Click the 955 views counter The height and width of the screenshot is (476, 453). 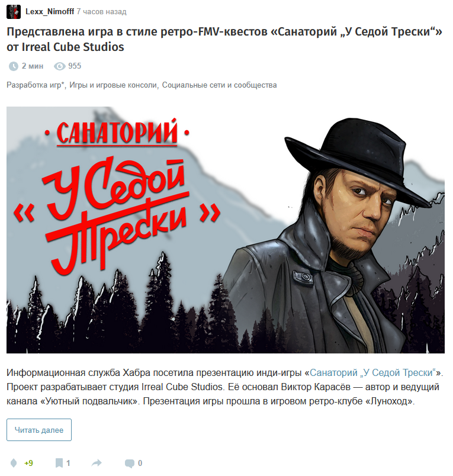tap(75, 66)
